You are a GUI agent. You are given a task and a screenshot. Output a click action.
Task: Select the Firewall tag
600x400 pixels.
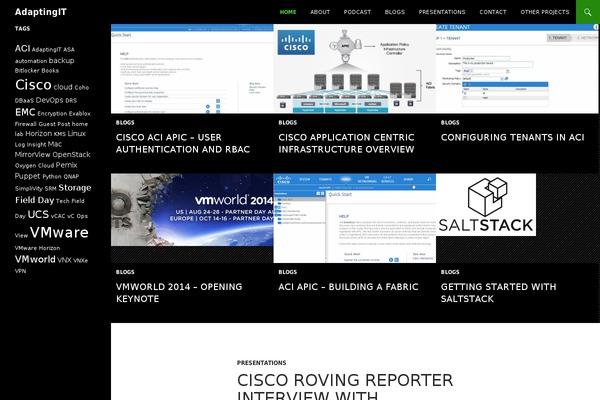(26, 124)
